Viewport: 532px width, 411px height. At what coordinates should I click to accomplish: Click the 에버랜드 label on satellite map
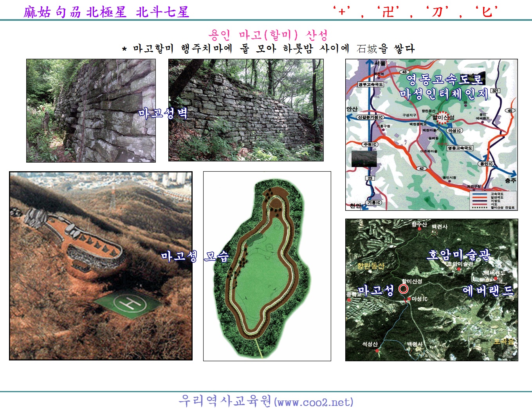click(488, 290)
